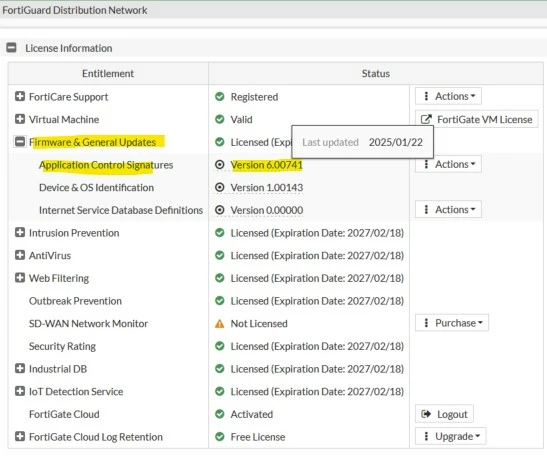This screenshot has height=456, width=547.
Task: Expand the Virtual Machine row
Action: 20,119
